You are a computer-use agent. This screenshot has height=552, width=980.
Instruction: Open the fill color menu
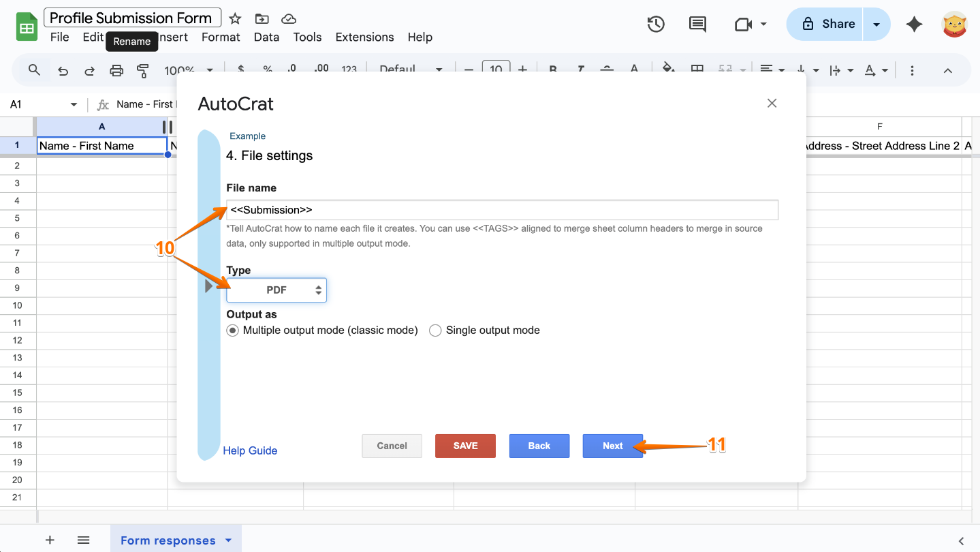(x=668, y=70)
